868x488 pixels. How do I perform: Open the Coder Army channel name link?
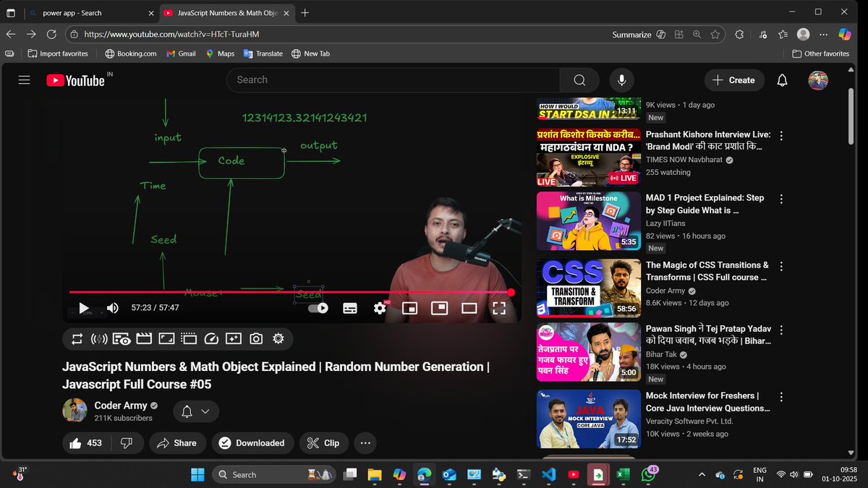(x=121, y=406)
